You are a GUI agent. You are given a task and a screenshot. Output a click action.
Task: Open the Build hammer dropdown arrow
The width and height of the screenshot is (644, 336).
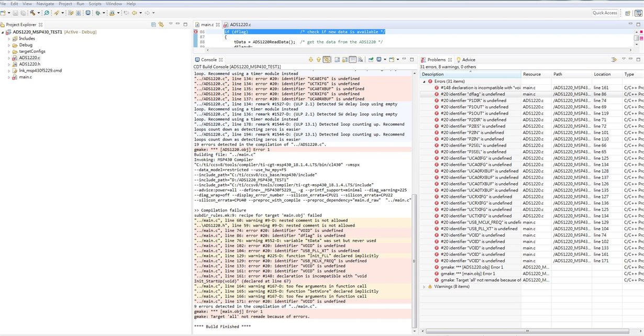(x=39, y=13)
